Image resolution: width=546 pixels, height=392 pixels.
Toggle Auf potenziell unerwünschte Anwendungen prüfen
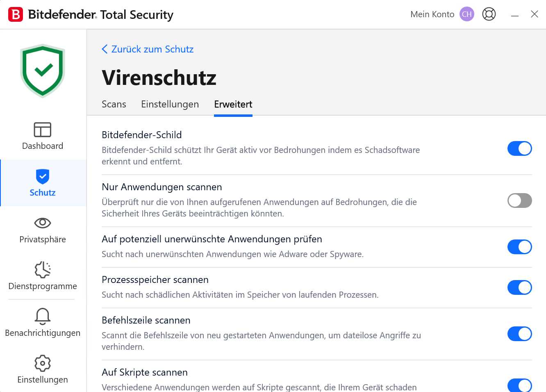[x=519, y=247]
